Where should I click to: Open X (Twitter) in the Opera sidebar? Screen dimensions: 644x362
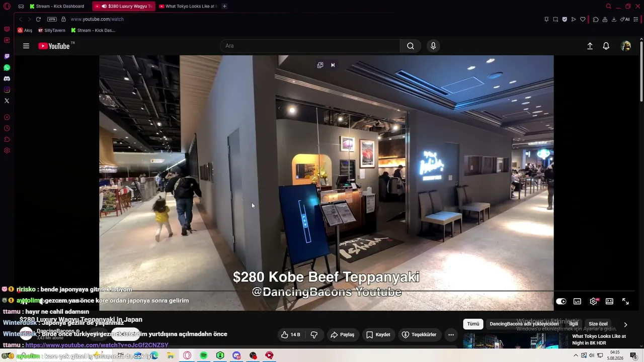tap(7, 101)
